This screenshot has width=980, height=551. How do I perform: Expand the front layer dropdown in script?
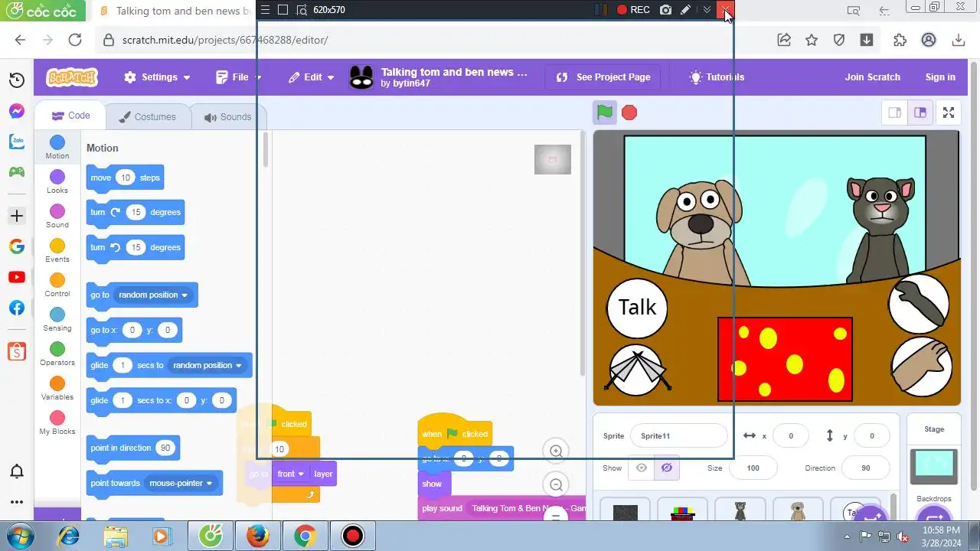tap(291, 474)
